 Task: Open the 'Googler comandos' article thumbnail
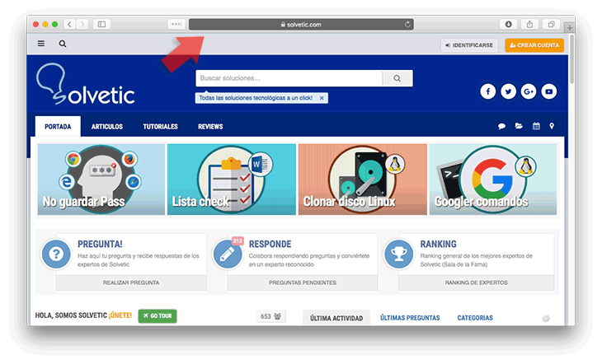(x=493, y=180)
